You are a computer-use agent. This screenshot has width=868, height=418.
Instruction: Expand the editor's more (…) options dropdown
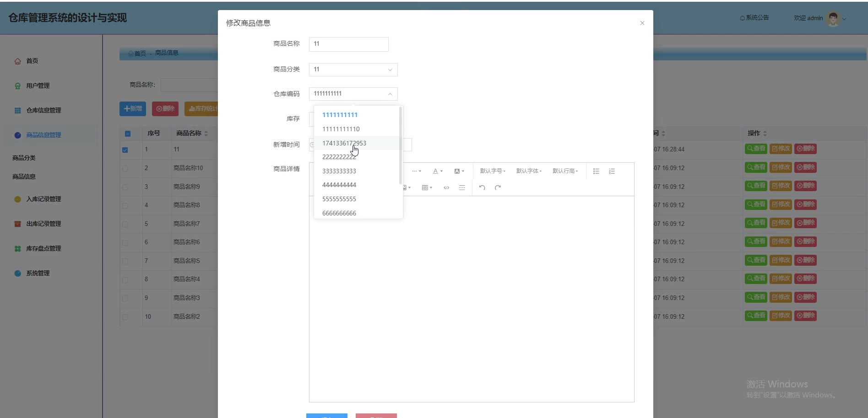coord(416,171)
